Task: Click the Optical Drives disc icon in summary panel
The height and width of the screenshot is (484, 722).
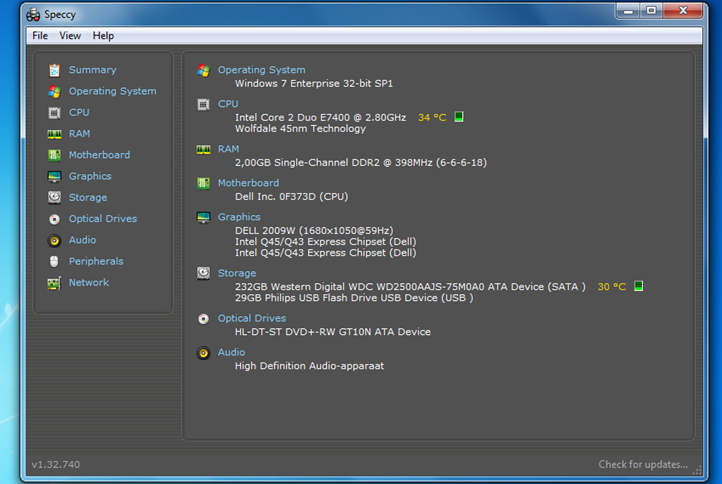Action: 204,319
